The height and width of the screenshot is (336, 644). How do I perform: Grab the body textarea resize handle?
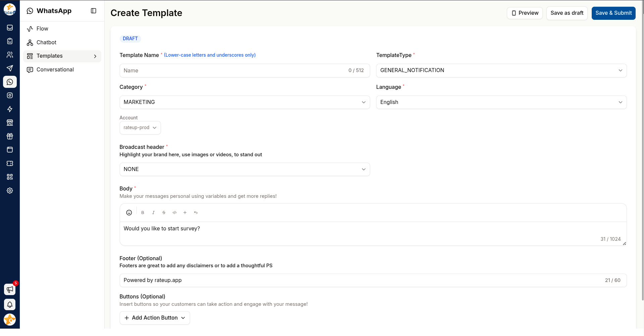pyautogui.click(x=624, y=244)
